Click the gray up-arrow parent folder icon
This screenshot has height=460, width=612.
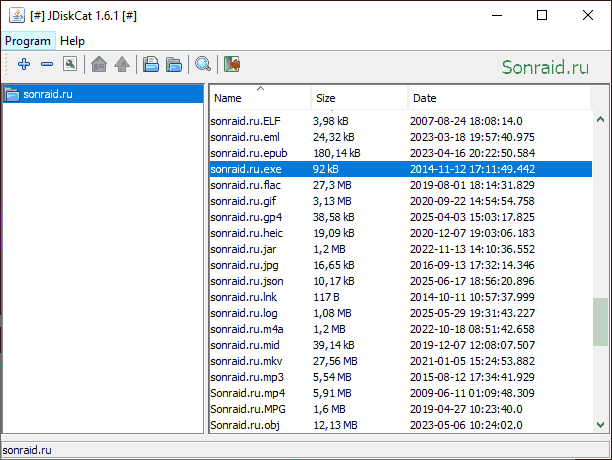click(122, 64)
